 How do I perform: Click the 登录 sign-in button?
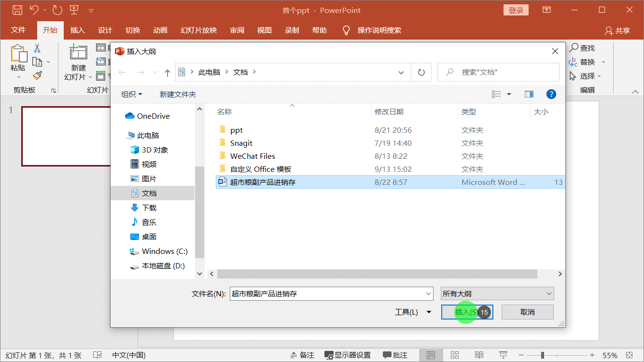[x=516, y=10]
